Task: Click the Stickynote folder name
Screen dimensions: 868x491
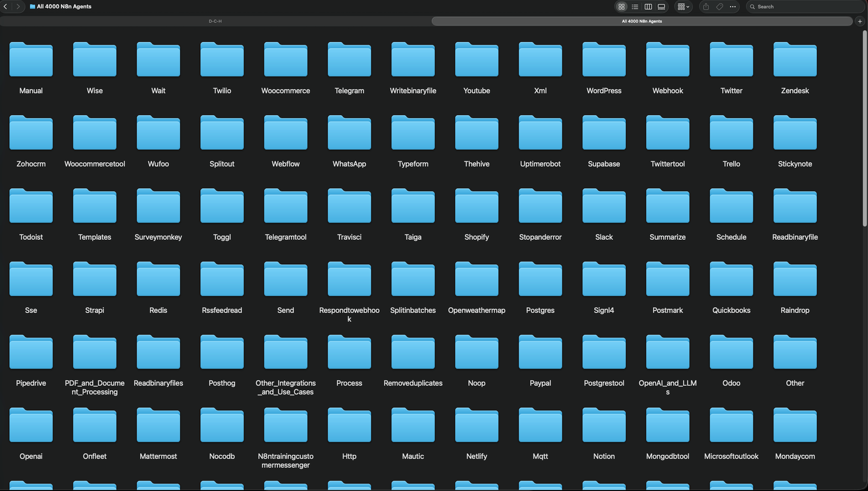Action: 795,164
